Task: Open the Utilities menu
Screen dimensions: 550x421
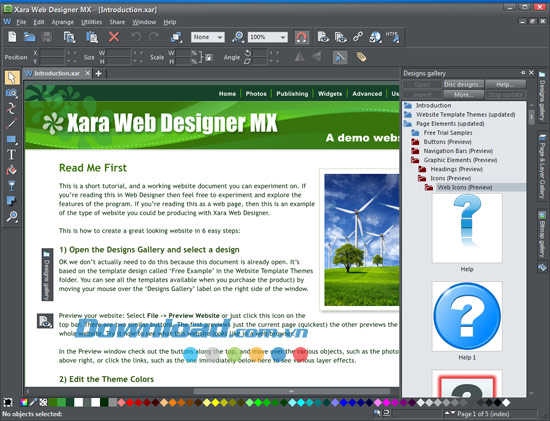Action: coord(92,22)
